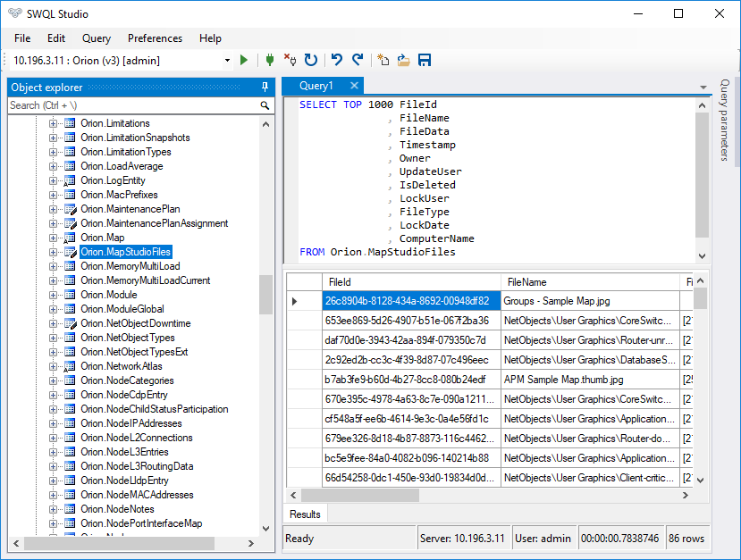Expand the Orion.Limitations tree node
This screenshot has width=741, height=560.
click(x=53, y=124)
